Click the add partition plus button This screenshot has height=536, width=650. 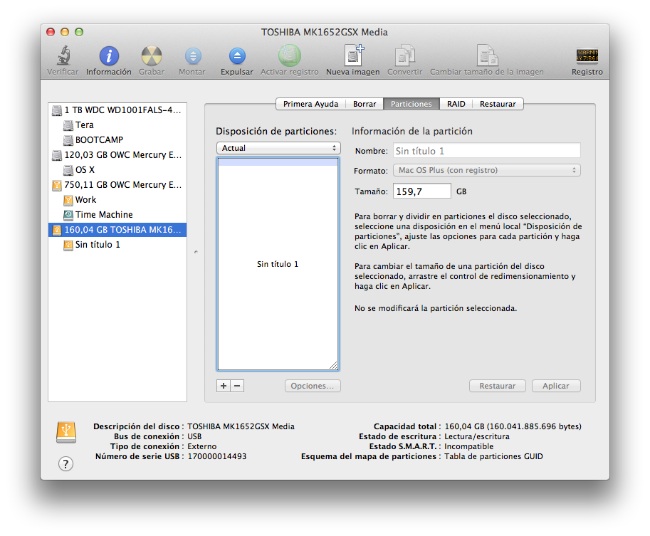click(x=223, y=386)
